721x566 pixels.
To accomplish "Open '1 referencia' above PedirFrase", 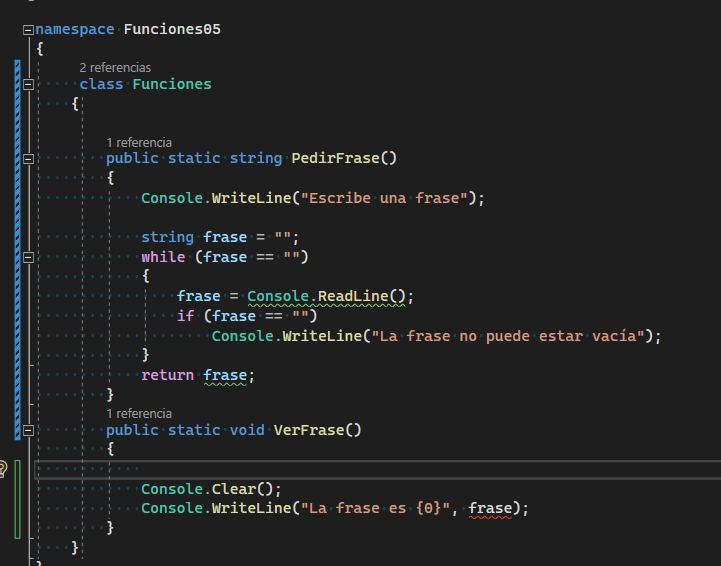I will pos(139,143).
